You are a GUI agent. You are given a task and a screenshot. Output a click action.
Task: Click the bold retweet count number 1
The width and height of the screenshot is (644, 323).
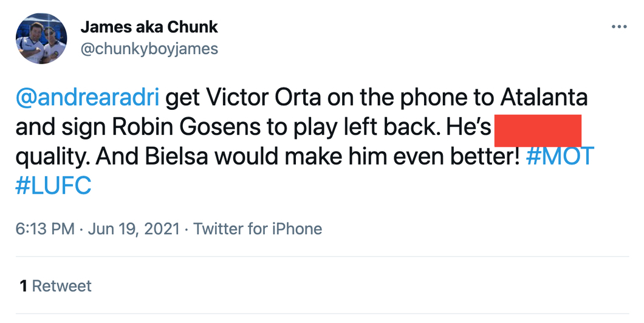[24, 286]
